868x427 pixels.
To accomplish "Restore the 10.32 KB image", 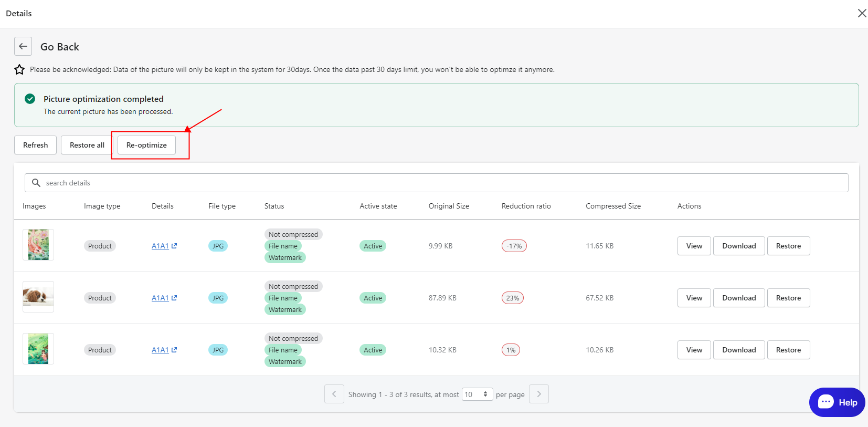I will click(788, 350).
